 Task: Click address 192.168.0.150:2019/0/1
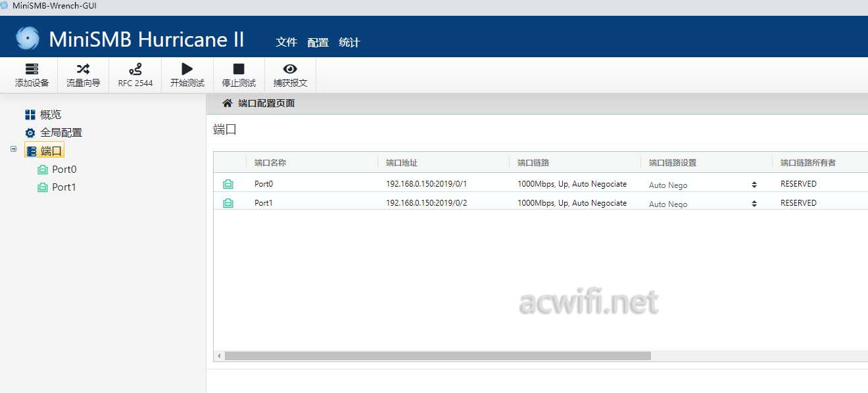[x=426, y=184]
